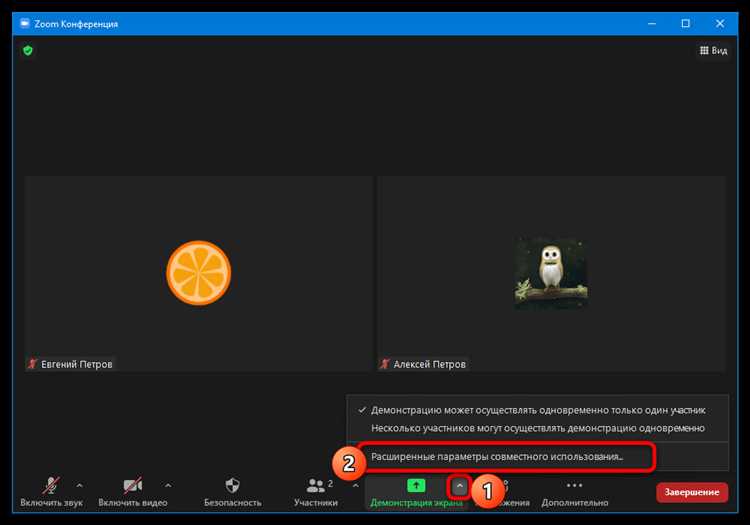Turn on camera with Включить видео
The height and width of the screenshot is (525, 750).
[132, 487]
